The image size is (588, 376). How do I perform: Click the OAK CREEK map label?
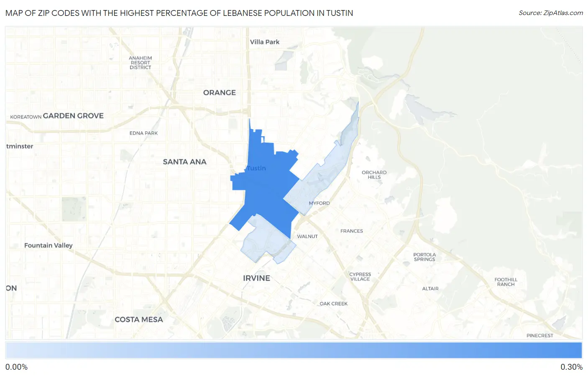pos(334,304)
